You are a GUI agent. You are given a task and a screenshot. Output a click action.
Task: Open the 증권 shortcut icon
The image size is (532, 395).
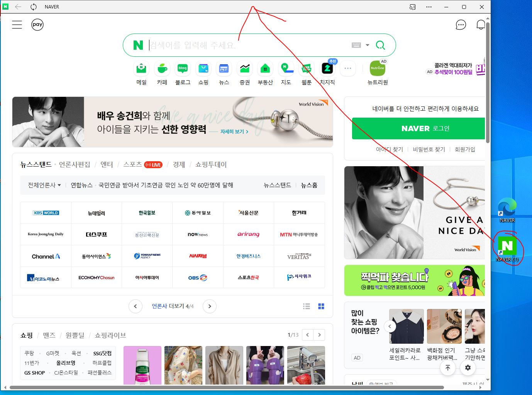pos(245,69)
